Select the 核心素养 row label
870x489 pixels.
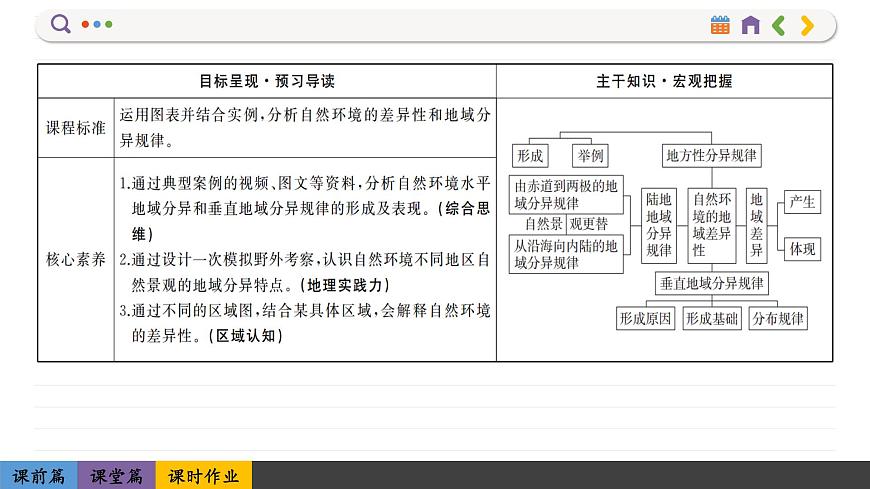tap(75, 259)
